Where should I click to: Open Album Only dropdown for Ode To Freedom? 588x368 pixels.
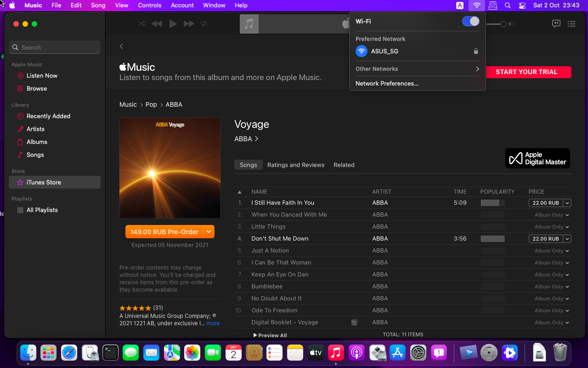pos(567,310)
